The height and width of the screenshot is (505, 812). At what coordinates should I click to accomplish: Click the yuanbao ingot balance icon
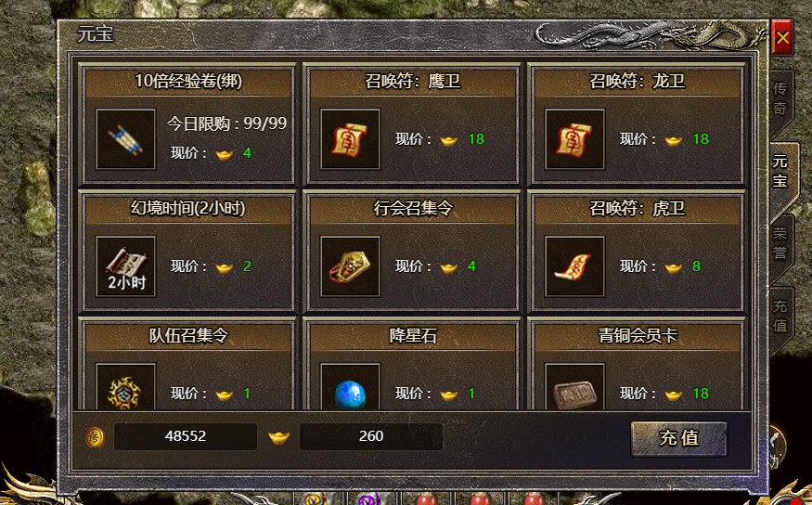pyautogui.click(x=278, y=437)
